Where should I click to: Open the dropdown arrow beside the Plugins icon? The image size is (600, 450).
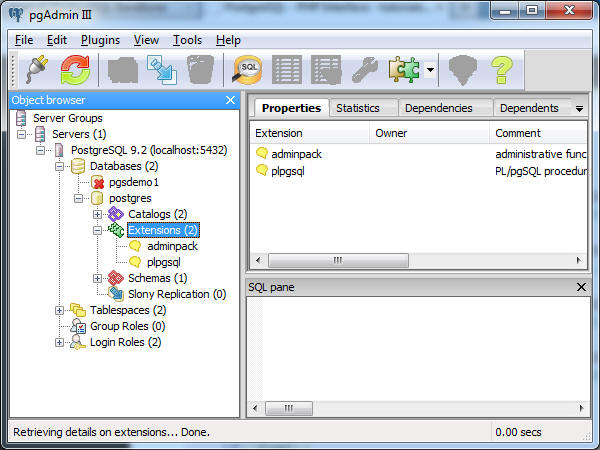point(430,70)
